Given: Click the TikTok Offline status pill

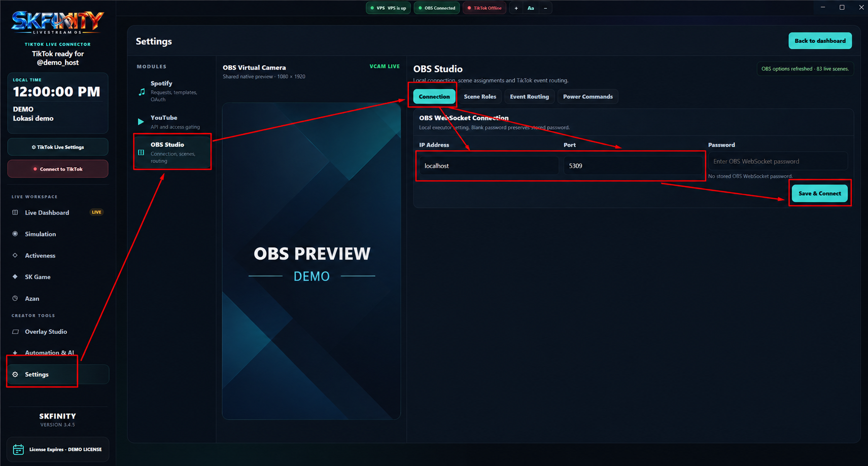Looking at the screenshot, I should (484, 8).
